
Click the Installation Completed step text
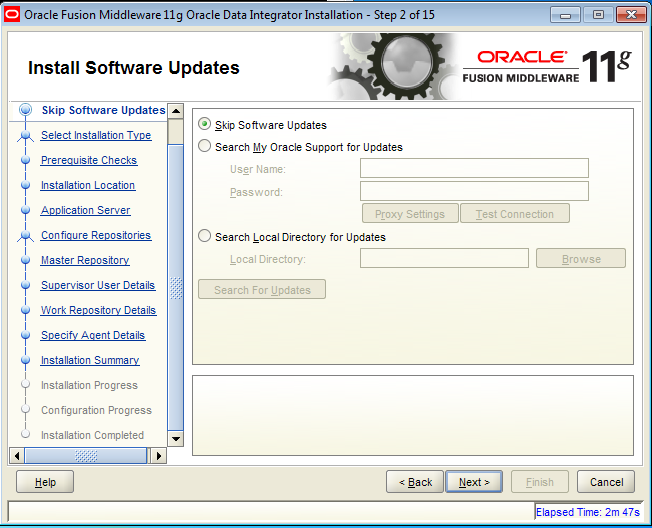point(92,435)
